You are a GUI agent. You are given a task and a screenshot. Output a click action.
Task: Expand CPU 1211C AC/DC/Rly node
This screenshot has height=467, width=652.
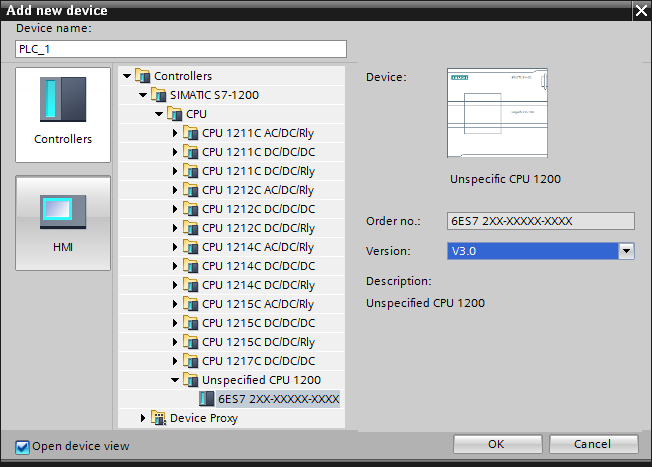(175, 133)
